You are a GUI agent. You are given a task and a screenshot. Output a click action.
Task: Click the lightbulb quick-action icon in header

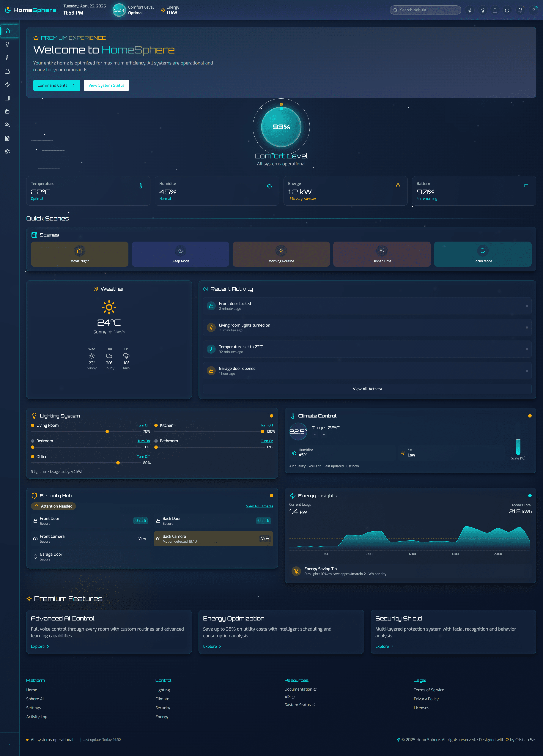tap(483, 10)
